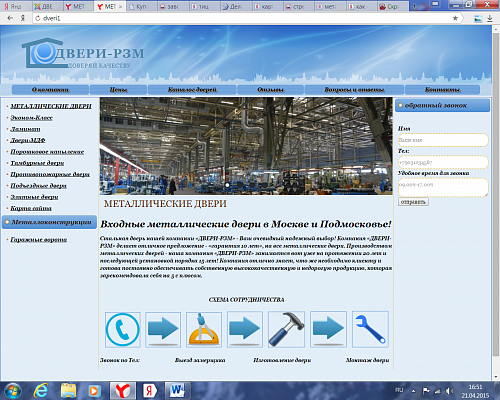Open the Каталог дверей menu item
The image size is (500, 400).
(192, 90)
